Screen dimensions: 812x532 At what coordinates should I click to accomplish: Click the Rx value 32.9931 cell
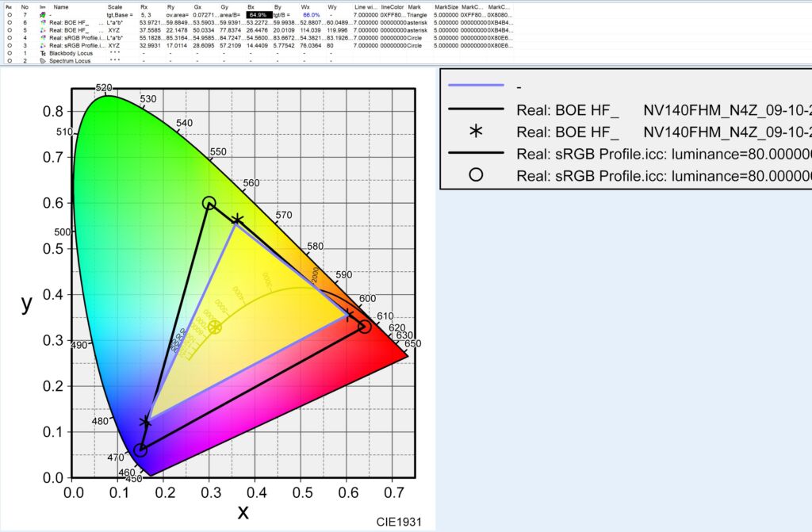pyautogui.click(x=148, y=45)
